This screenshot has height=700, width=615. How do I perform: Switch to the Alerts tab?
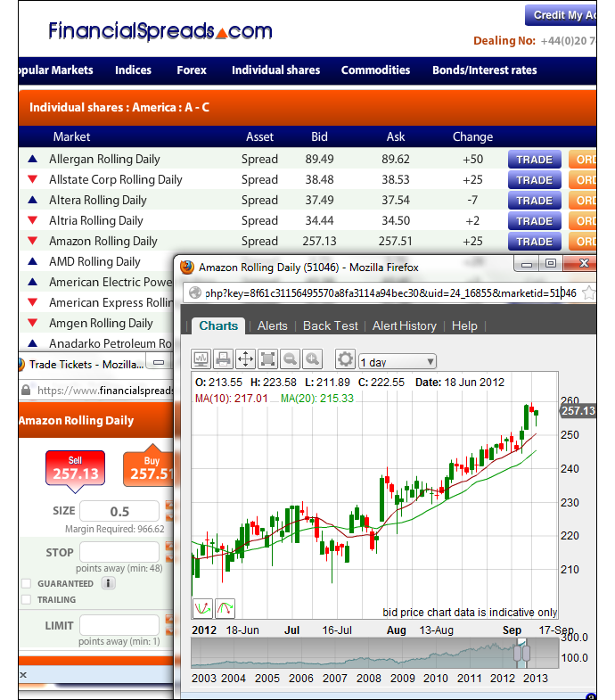272,325
